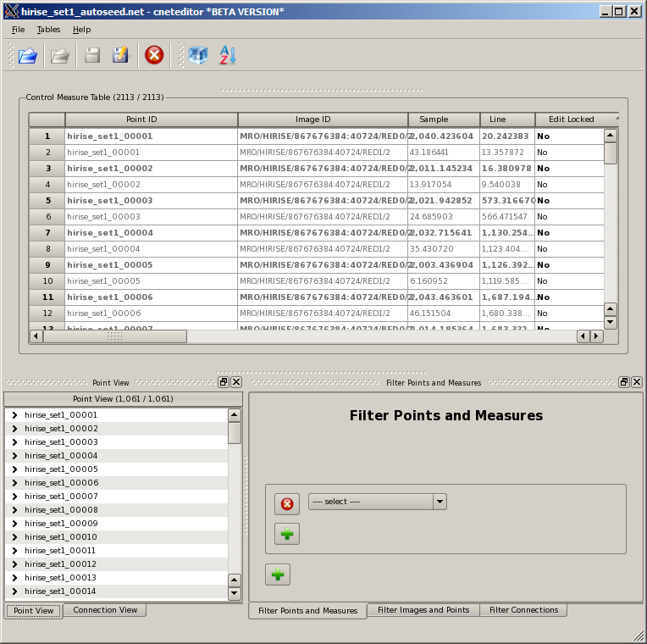
Task: Click the save-as icon with pencil
Action: click(x=120, y=55)
